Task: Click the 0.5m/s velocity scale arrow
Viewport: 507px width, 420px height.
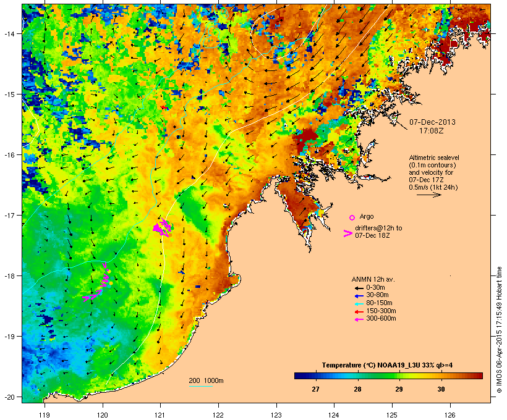Action: coord(428,195)
